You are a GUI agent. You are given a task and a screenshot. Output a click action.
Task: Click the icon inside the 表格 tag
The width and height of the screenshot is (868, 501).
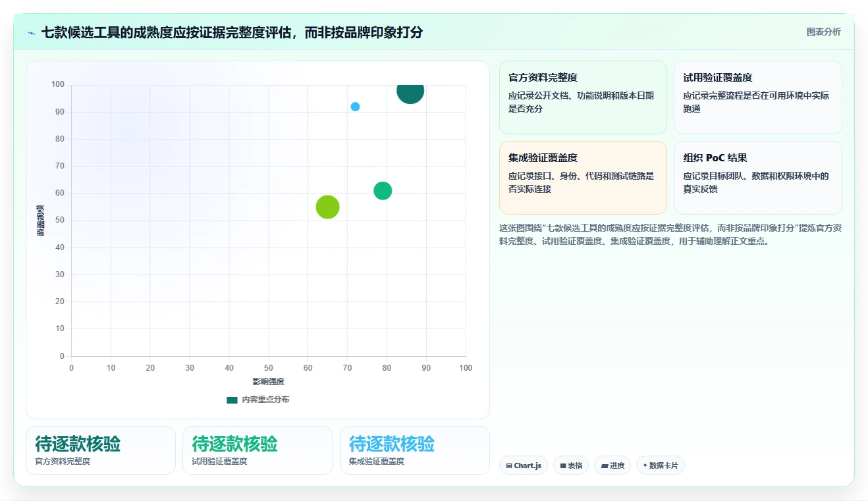click(x=563, y=465)
